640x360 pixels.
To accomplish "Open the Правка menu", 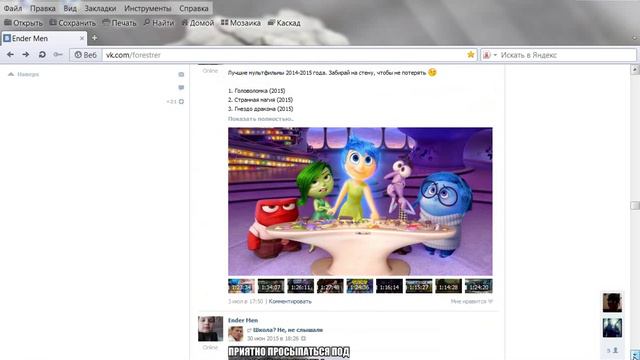I will [43, 8].
